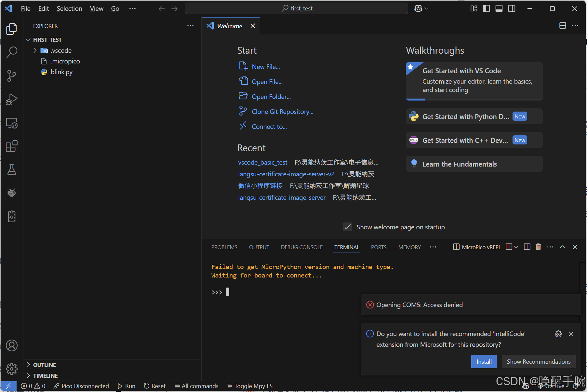587x392 pixels.
Task: Click the New File link
Action: tap(266, 67)
